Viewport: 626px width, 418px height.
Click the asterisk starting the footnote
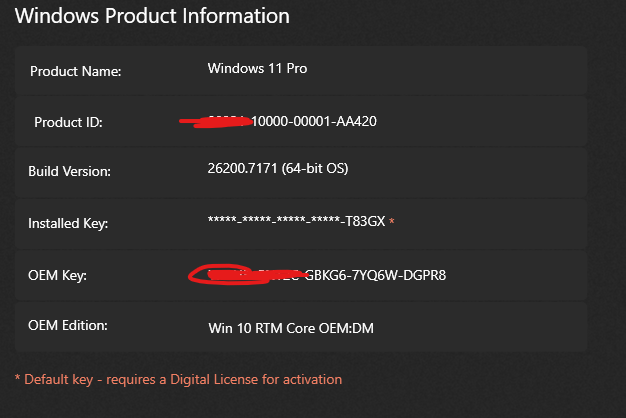18,378
